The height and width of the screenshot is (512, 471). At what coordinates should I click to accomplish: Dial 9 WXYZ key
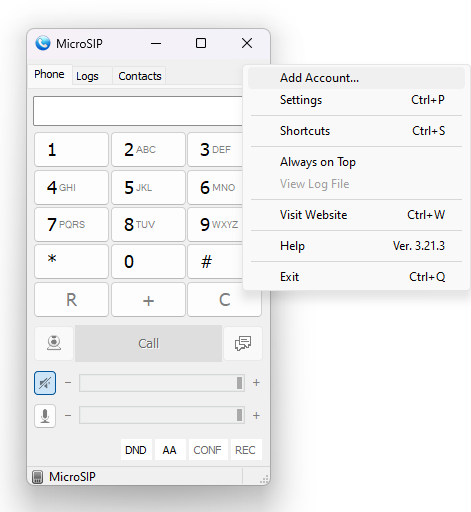215,224
